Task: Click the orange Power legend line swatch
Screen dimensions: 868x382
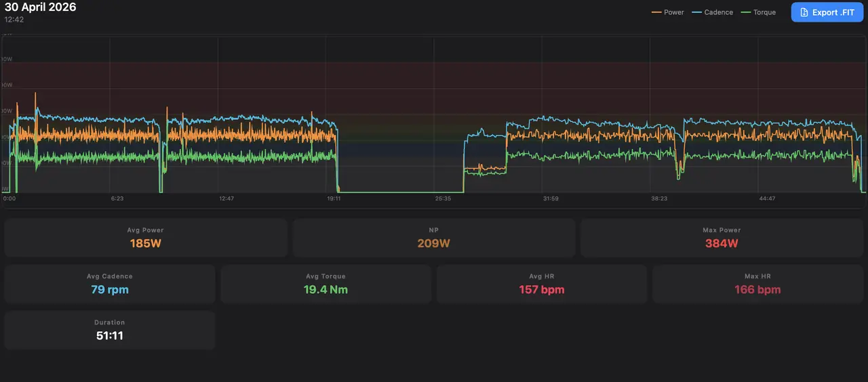Action: tap(656, 12)
